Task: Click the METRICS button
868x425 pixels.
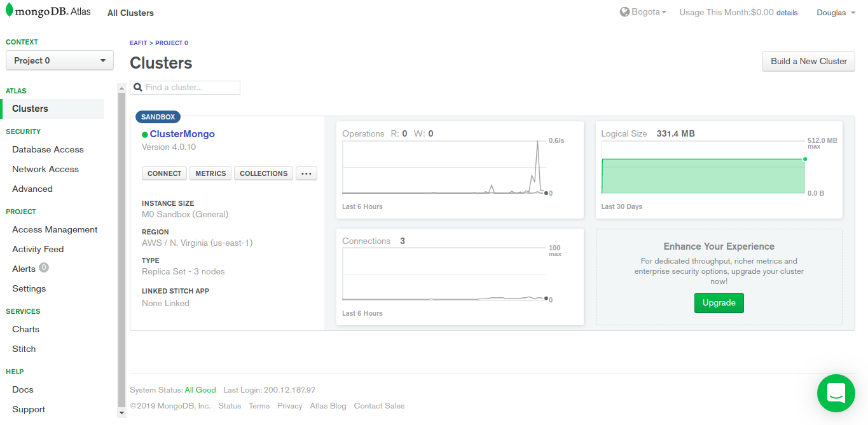Action: click(x=210, y=173)
